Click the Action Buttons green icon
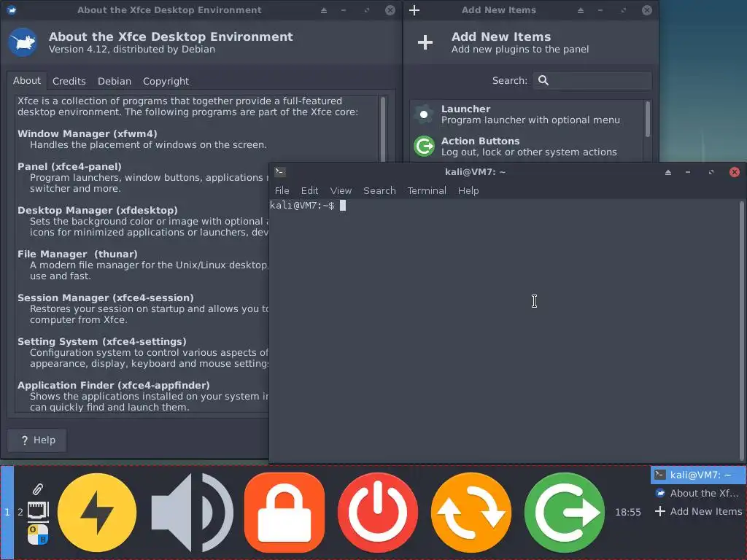Viewport: 747px width, 560px height. click(424, 146)
